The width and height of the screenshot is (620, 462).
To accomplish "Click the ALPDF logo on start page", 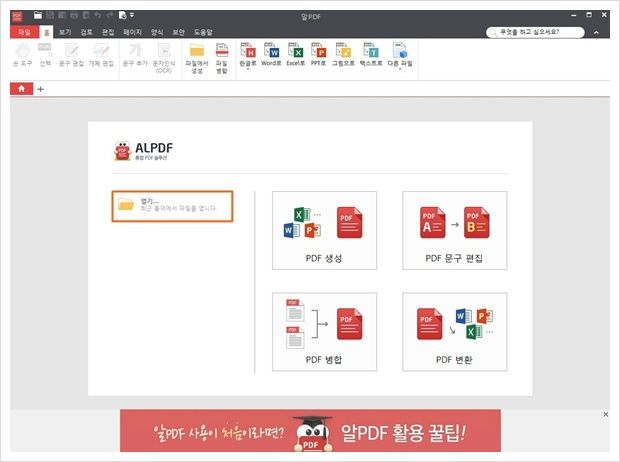I will coord(144,151).
